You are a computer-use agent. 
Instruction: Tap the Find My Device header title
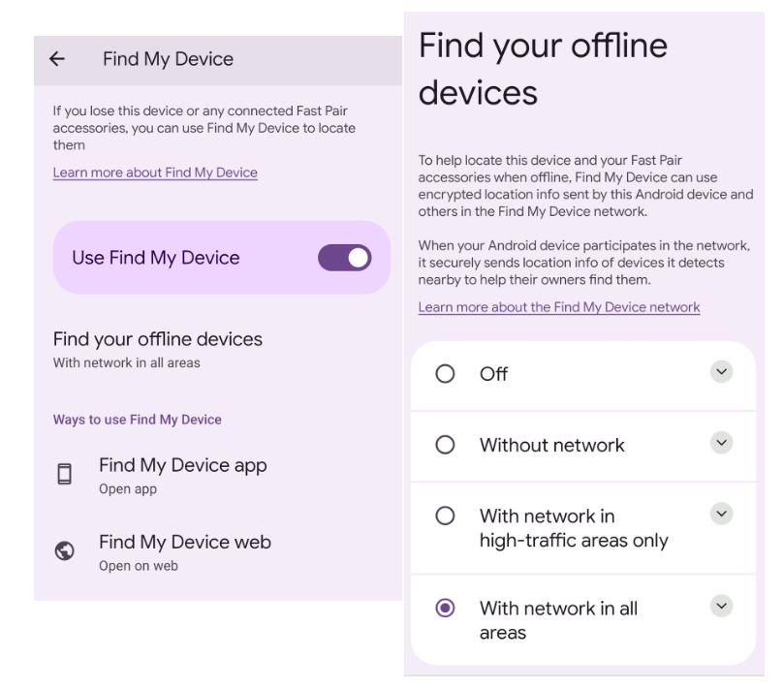(168, 59)
